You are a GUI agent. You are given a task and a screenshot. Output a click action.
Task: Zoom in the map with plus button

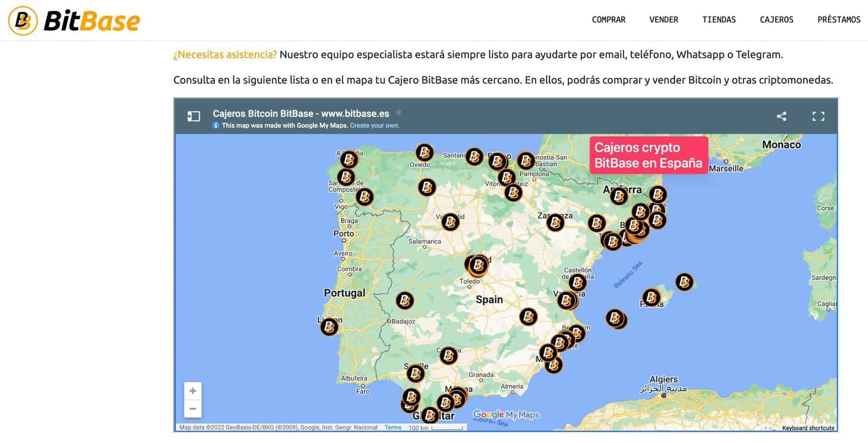point(193,391)
